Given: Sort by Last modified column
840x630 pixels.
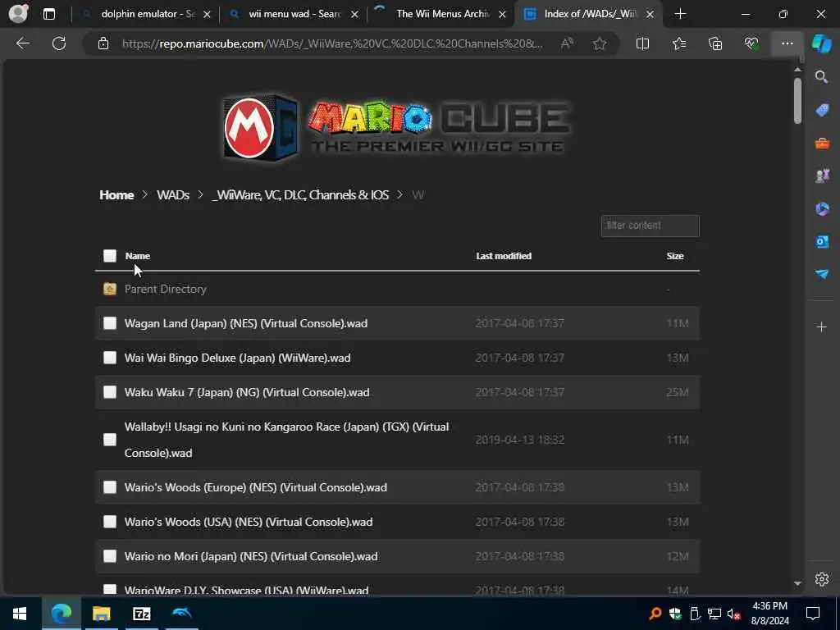Looking at the screenshot, I should coord(504,256).
